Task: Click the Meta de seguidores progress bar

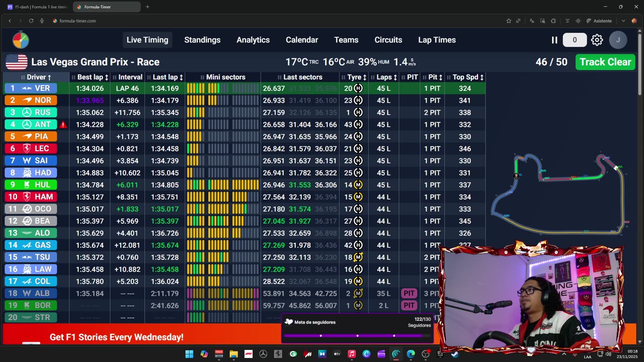Action: pyautogui.click(x=357, y=335)
